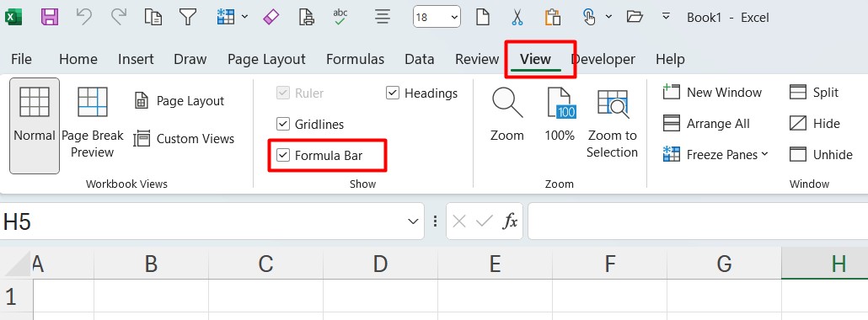The width and height of the screenshot is (868, 320).
Task: Open the Name Box dropdown arrow
Action: point(413,222)
